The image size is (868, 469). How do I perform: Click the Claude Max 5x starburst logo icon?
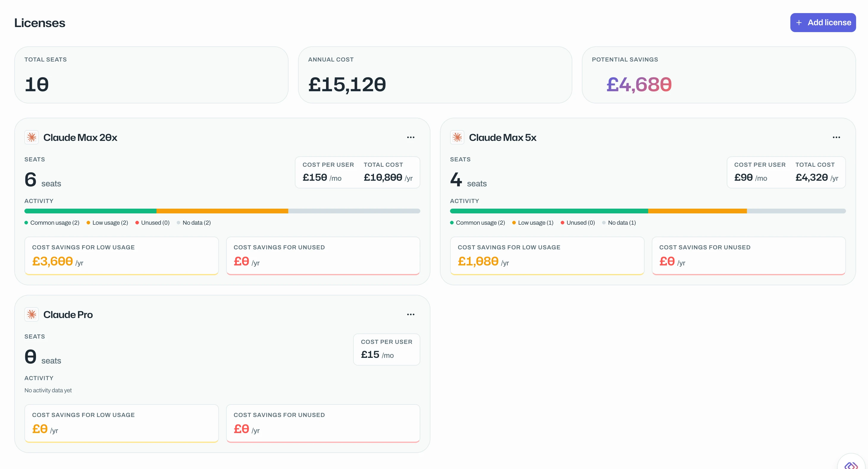tap(457, 137)
